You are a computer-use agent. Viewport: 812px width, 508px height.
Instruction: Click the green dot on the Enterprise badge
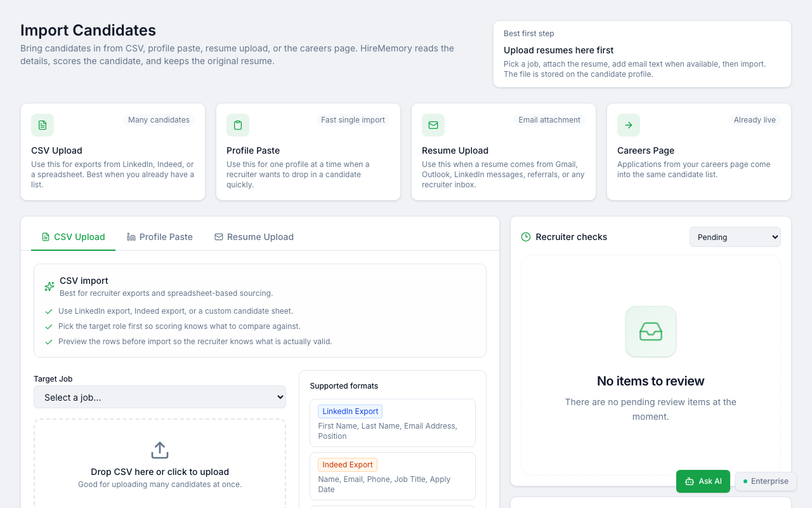(x=745, y=481)
